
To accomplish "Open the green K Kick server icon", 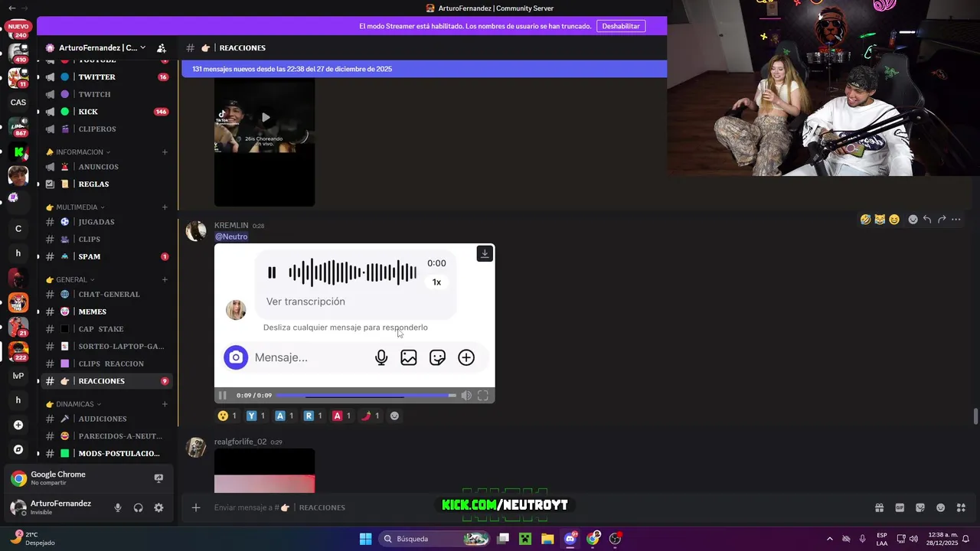I will tap(18, 152).
